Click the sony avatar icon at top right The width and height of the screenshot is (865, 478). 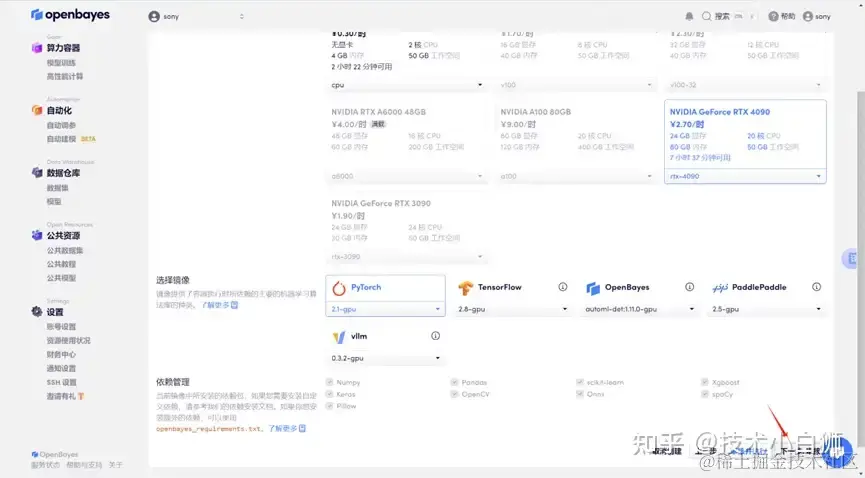(x=808, y=17)
